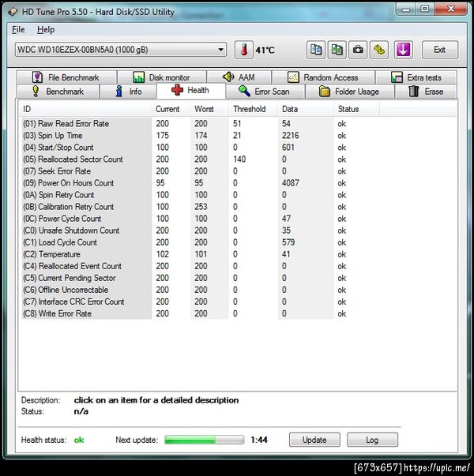Click the 253 worst calibration retry value
Image resolution: width=474 pixels, height=476 pixels.
[201, 207]
